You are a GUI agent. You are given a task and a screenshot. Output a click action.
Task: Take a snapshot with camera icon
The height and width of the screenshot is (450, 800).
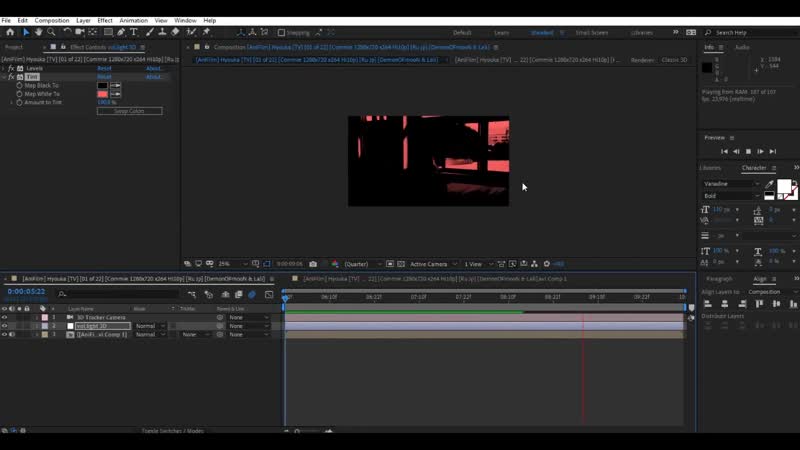[313, 264]
